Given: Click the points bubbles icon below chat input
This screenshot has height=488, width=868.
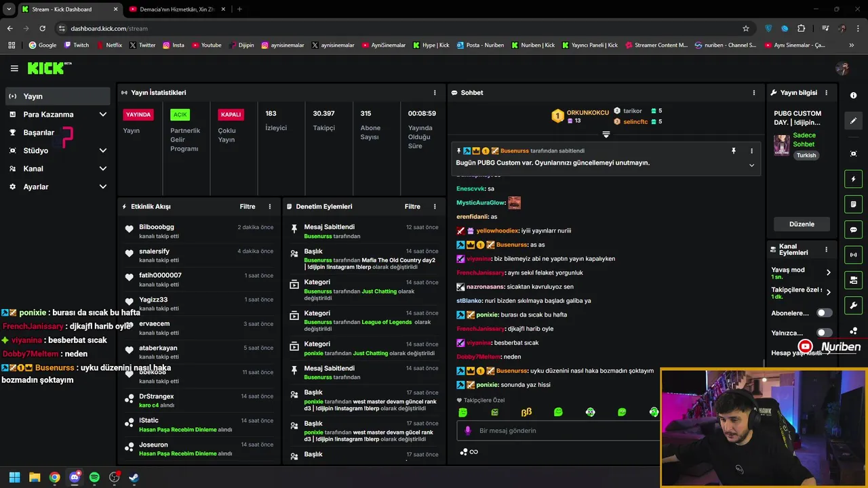Looking at the screenshot, I should click(x=464, y=452).
